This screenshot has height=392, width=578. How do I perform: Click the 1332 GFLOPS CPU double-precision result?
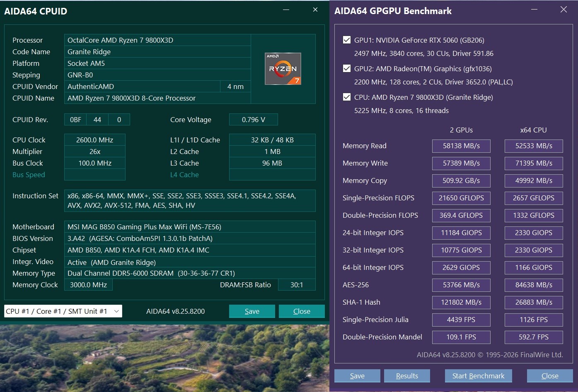(x=534, y=215)
